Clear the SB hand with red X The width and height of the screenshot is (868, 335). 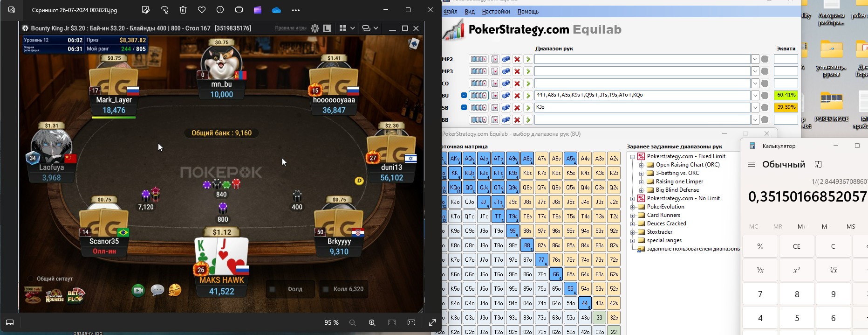click(x=517, y=107)
